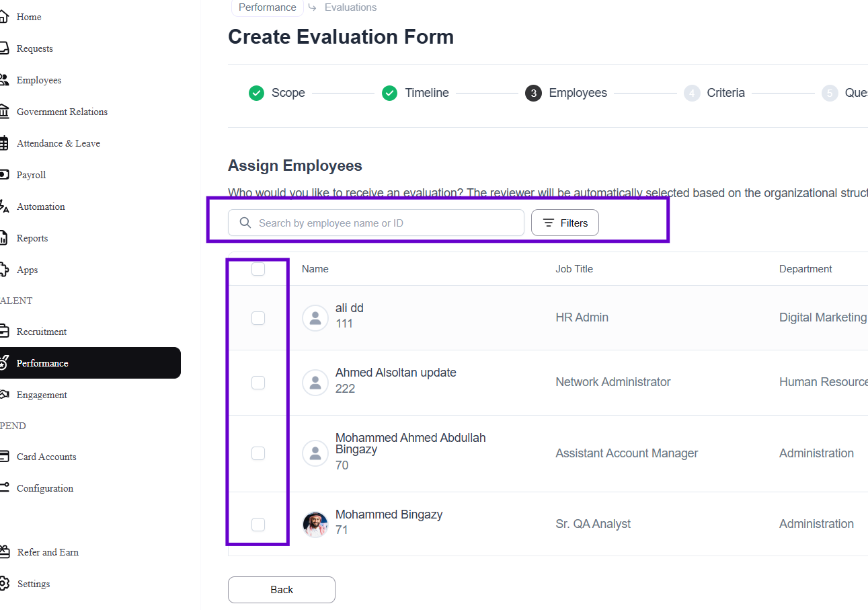The width and height of the screenshot is (868, 610).
Task: Toggle the select-all checkbox in the table header
Action: click(x=258, y=270)
